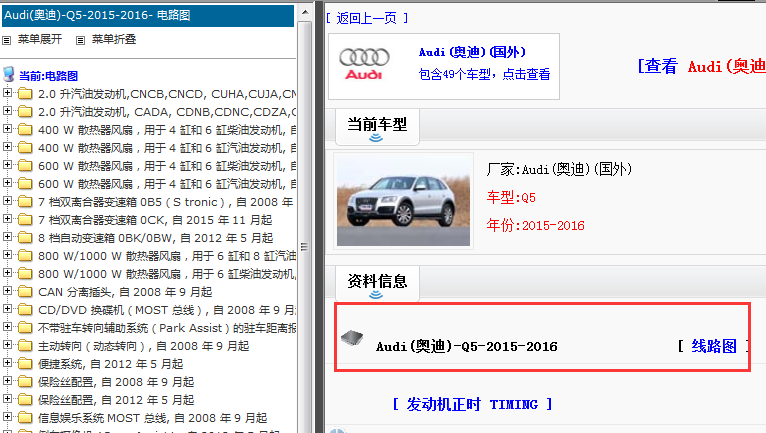Select 菜单展开 menu option
The width and height of the screenshot is (766, 433).
(40, 39)
